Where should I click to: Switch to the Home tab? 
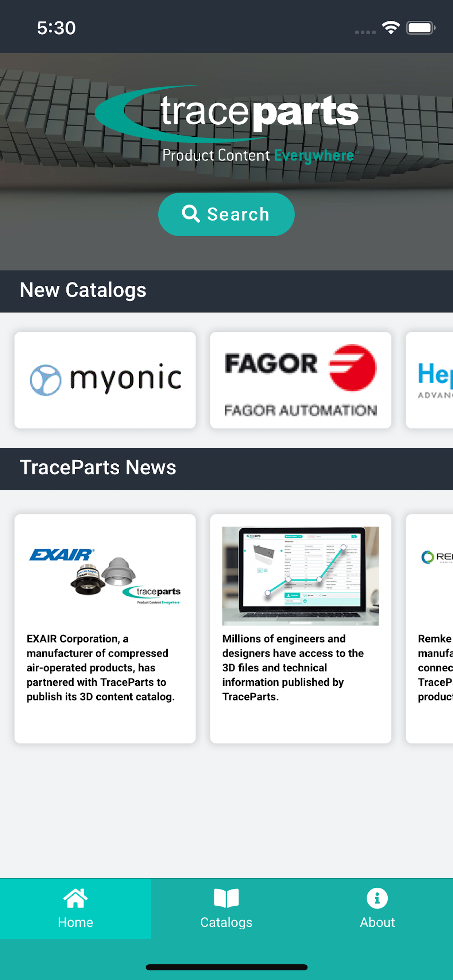click(x=75, y=909)
